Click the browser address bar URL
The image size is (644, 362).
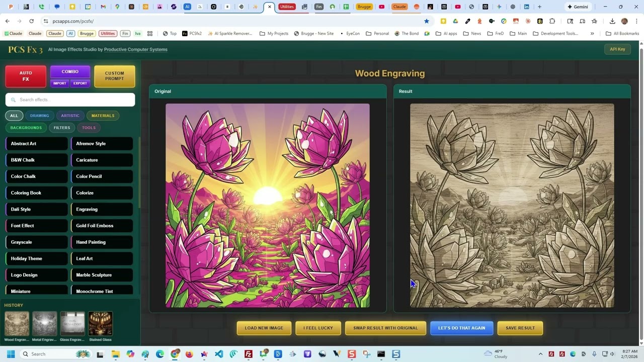coord(73,21)
